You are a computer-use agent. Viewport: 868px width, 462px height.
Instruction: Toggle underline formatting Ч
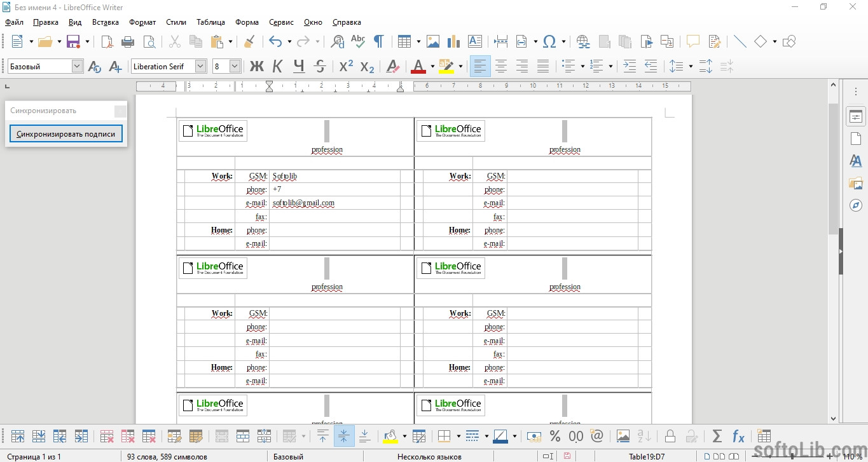coord(299,66)
